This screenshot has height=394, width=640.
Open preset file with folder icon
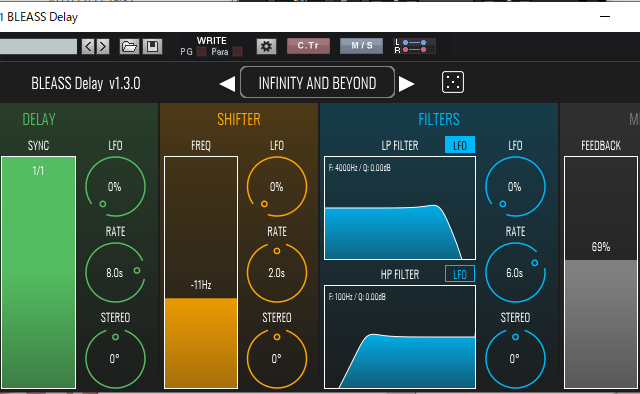pos(129,46)
